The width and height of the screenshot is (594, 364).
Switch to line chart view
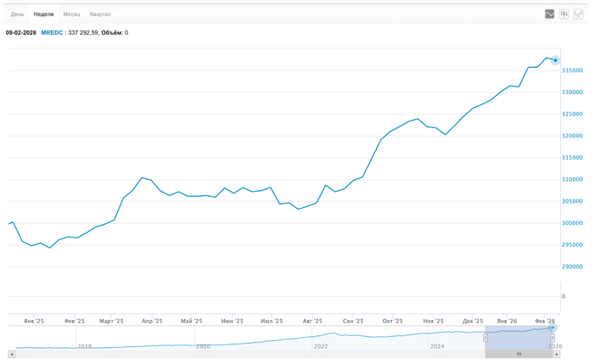[x=550, y=14]
